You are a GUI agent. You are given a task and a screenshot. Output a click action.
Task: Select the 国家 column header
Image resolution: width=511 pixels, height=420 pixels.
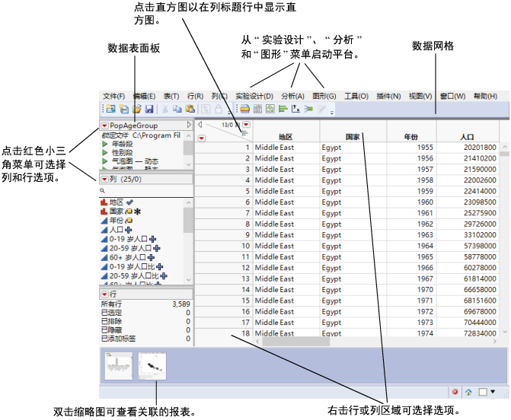coord(353,131)
